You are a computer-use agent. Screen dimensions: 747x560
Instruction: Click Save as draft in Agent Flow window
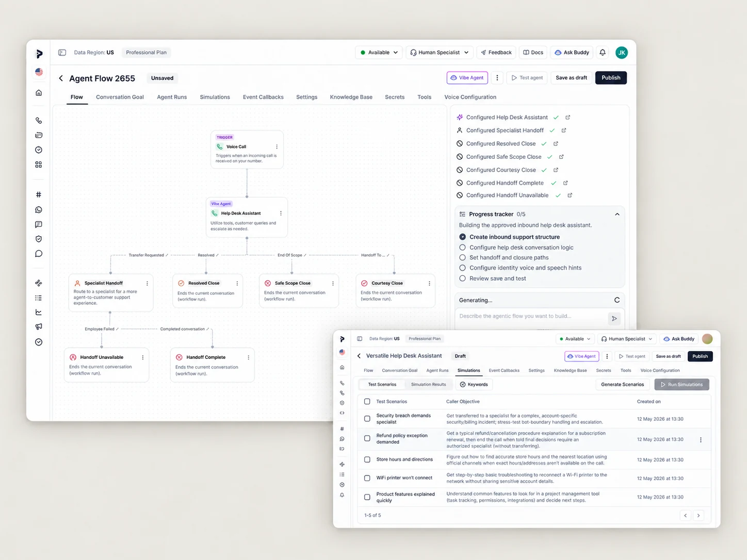[x=571, y=78]
